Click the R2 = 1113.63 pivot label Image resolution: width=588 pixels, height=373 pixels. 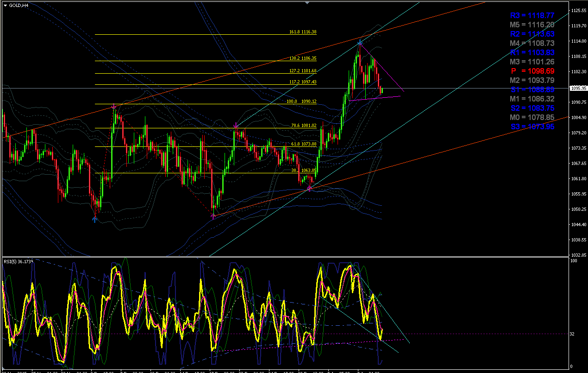coord(532,34)
